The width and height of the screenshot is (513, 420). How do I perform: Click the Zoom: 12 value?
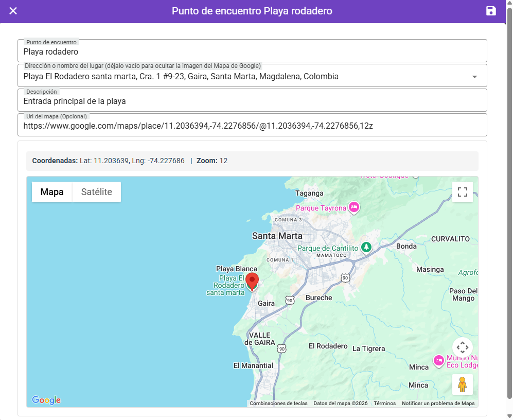[x=212, y=161]
